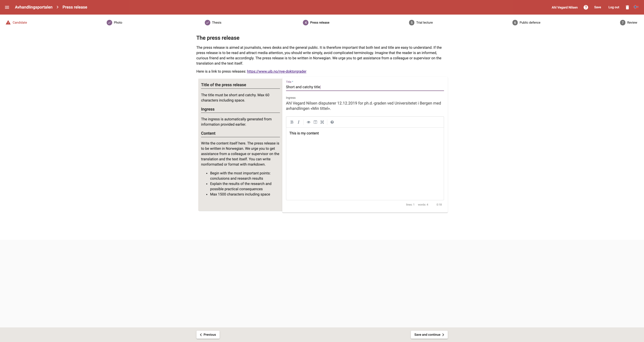Open the Trial lecture step
This screenshot has height=342, width=644.
[x=421, y=23]
